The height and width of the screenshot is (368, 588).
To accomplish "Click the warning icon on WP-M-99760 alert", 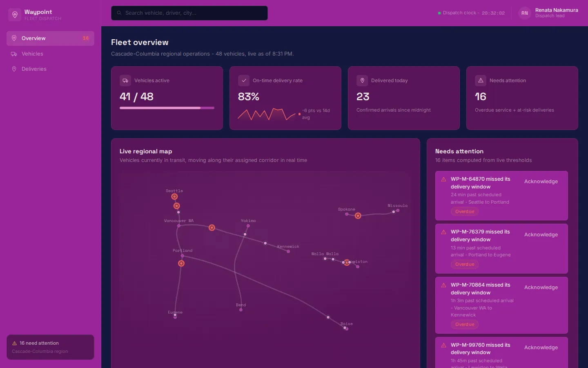I will click(x=444, y=345).
